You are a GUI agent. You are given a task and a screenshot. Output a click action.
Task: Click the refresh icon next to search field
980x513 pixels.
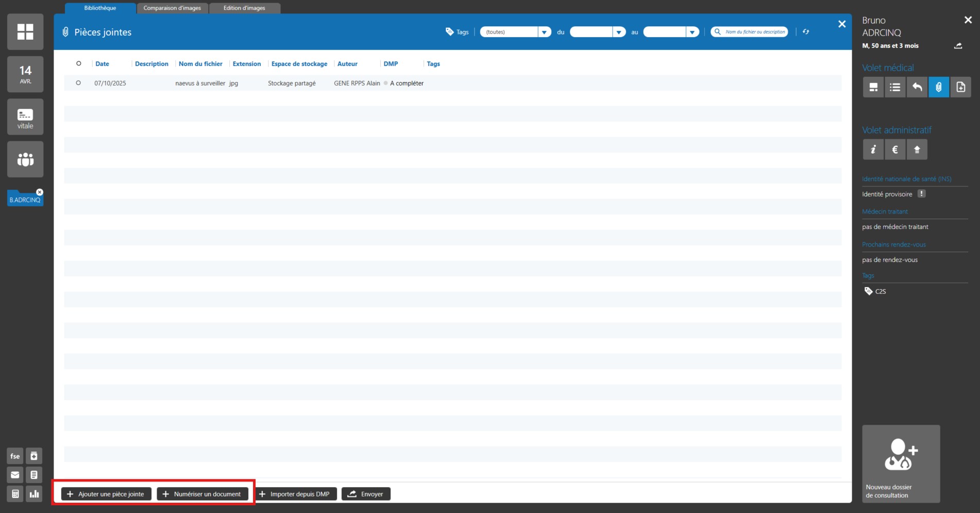point(806,32)
